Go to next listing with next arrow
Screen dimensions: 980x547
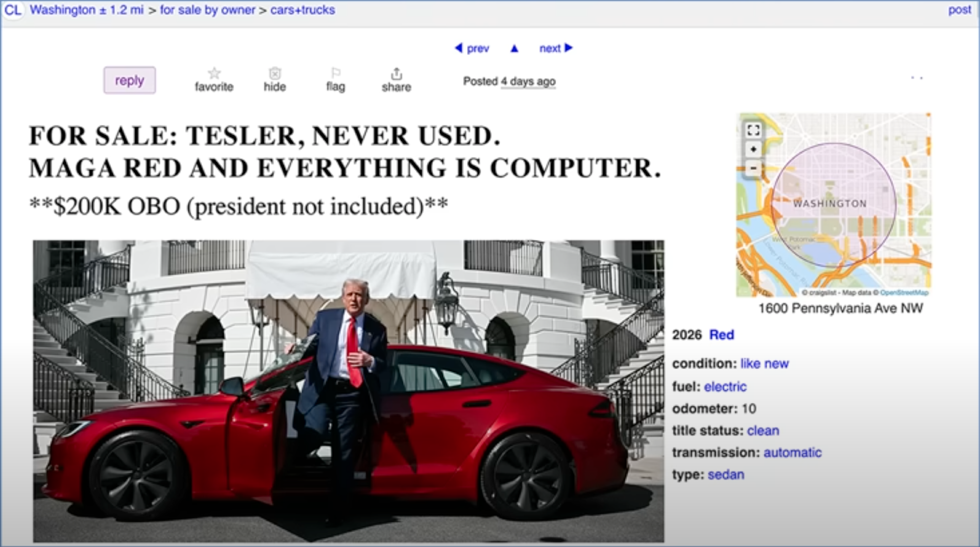(556, 48)
